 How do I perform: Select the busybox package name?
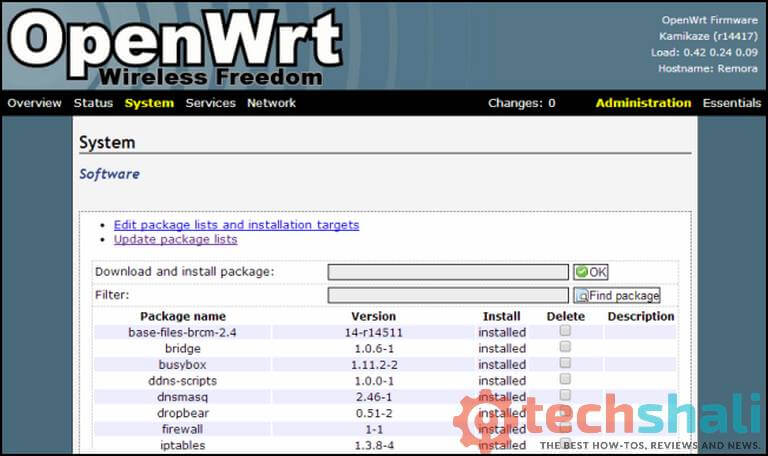coord(182,365)
